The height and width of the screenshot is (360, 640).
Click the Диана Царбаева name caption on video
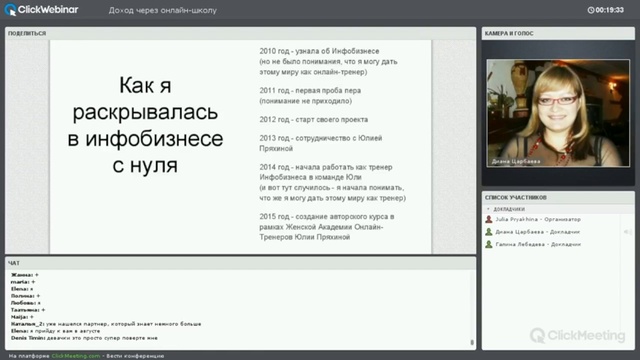pos(516,161)
